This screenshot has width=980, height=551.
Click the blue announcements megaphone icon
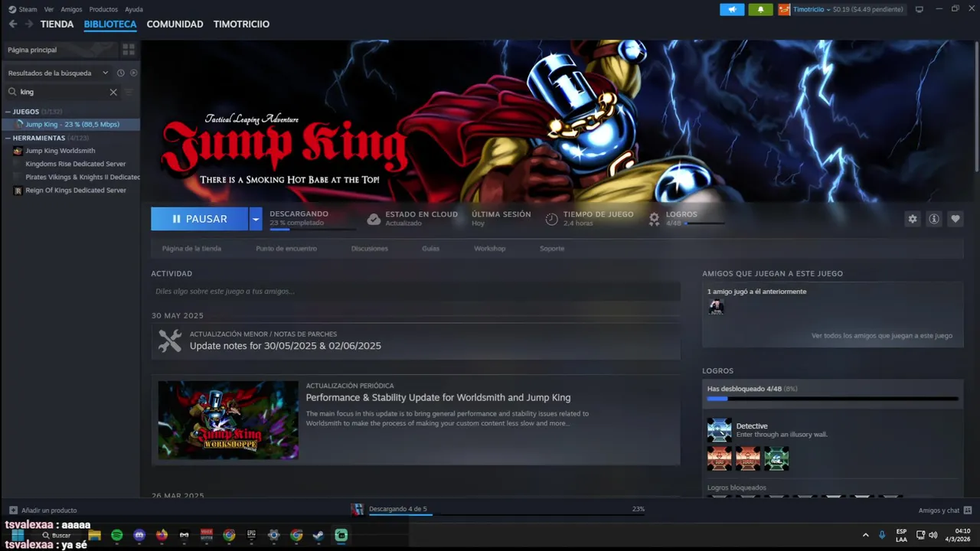[x=732, y=9]
